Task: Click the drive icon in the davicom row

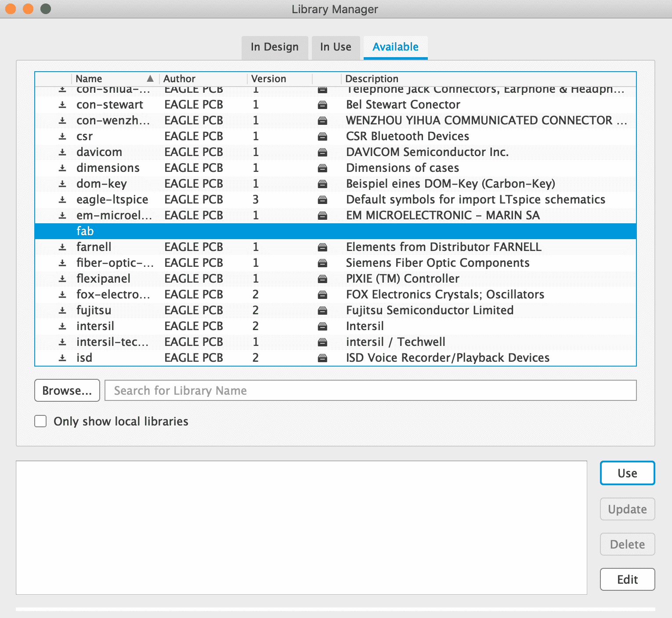Action: (x=322, y=152)
